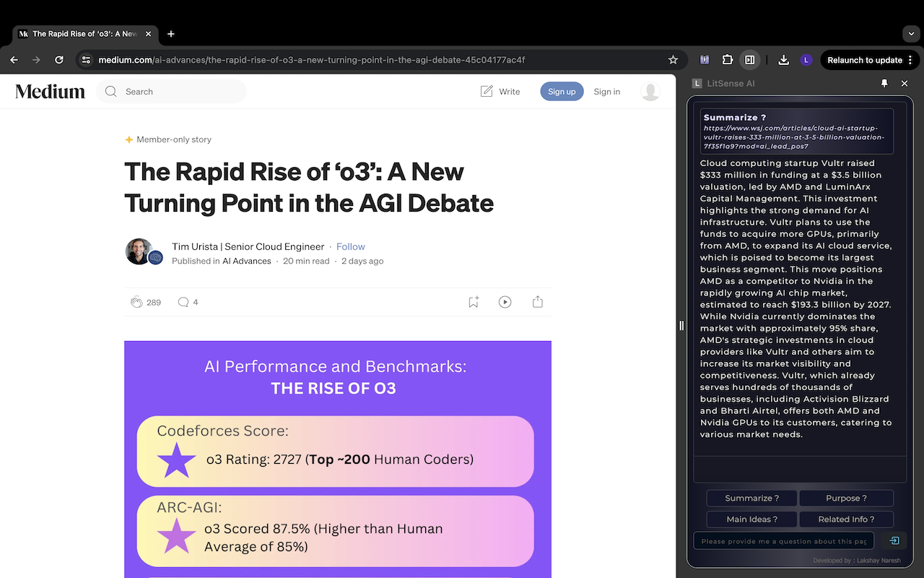Clap for the article
Viewport: 924px width, 578px height.
click(x=136, y=302)
